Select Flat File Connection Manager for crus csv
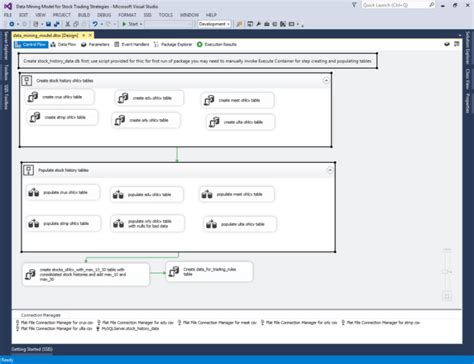The width and height of the screenshot is (474, 364). [55, 323]
